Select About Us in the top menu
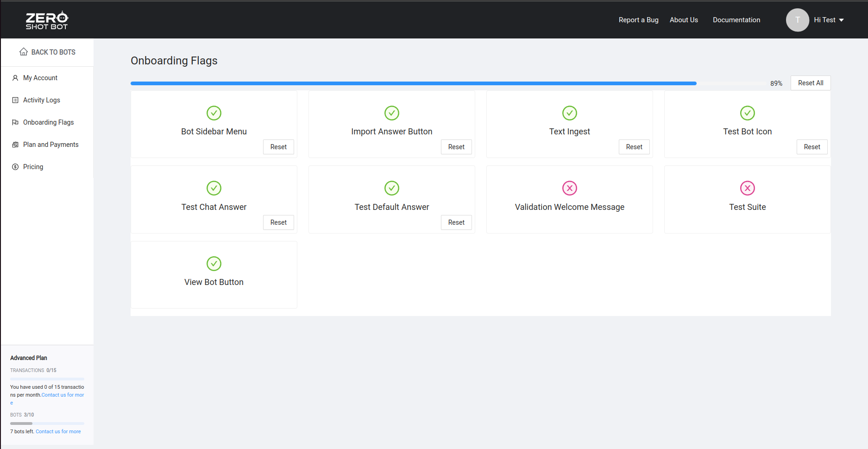 pyautogui.click(x=684, y=19)
